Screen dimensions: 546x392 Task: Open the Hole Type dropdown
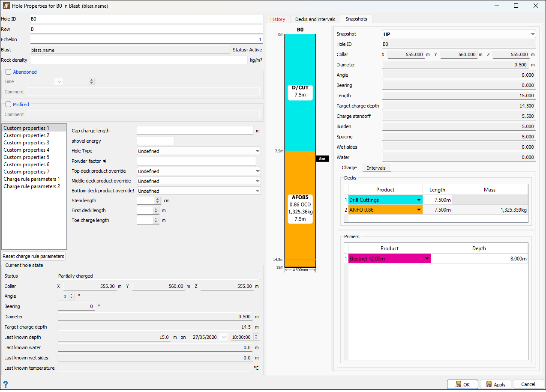(x=199, y=151)
